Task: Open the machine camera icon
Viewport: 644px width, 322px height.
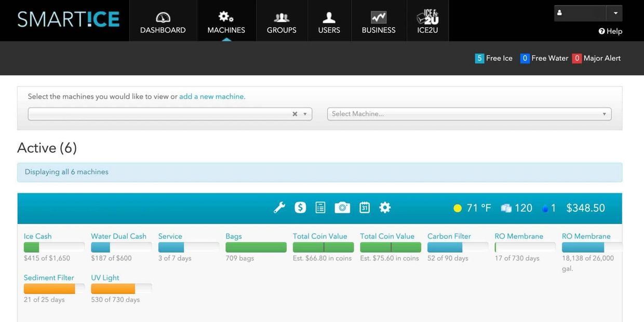Action: [x=342, y=208]
